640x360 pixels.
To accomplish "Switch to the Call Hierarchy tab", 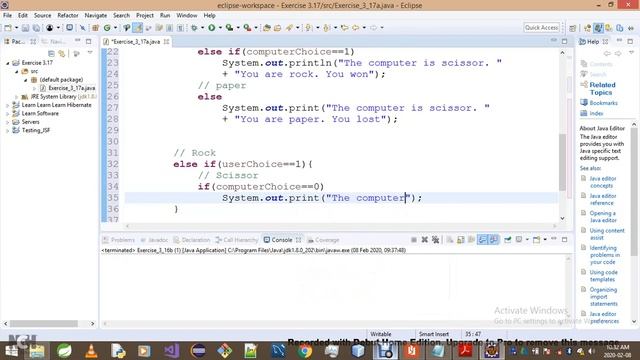I will click(x=237, y=240).
